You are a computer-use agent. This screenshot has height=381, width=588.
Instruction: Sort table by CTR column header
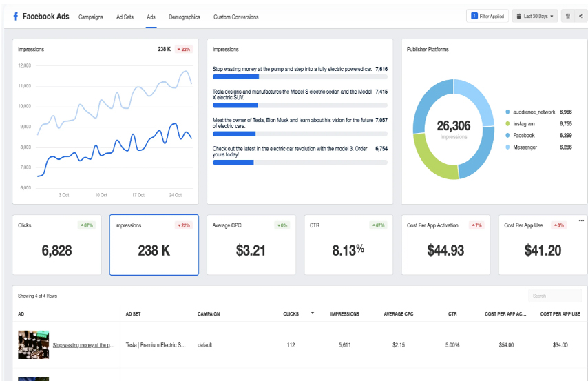(452, 313)
